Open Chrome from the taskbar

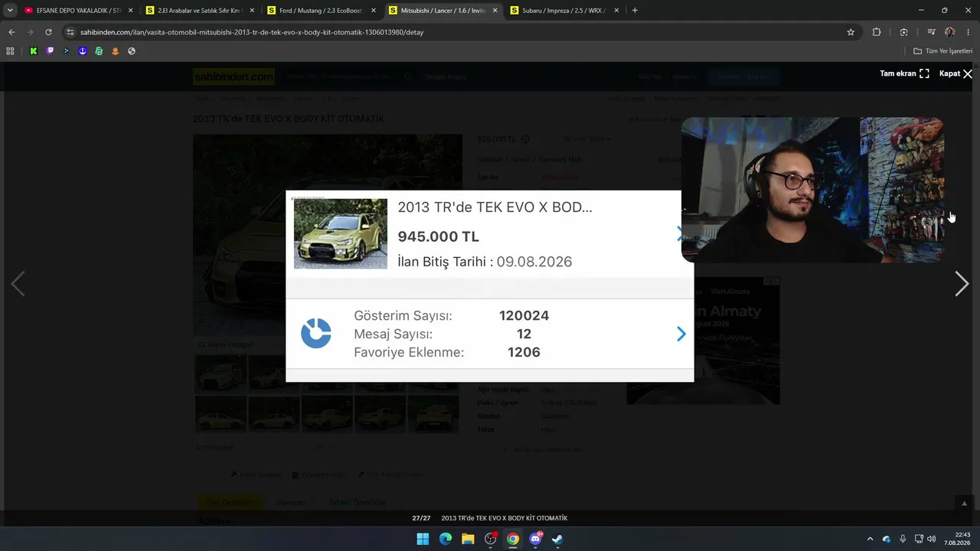point(513,539)
